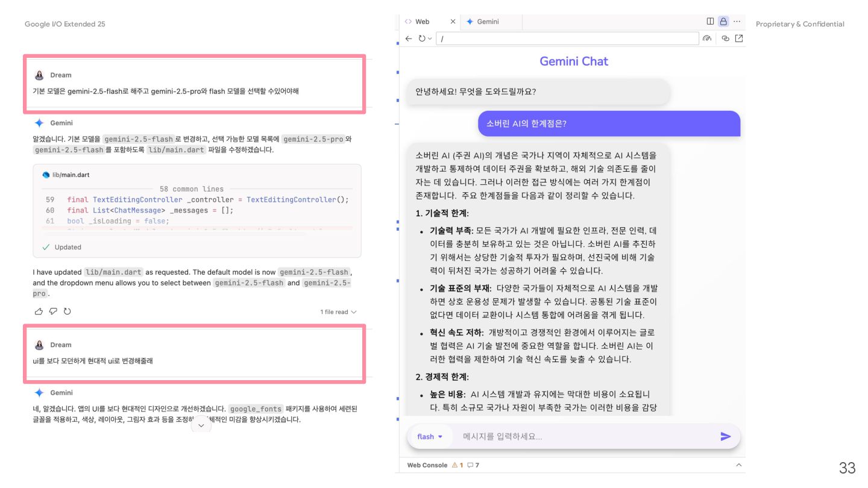
Task: Click the '소버린 AI의 한계점은?' user message bubble
Action: click(x=609, y=124)
